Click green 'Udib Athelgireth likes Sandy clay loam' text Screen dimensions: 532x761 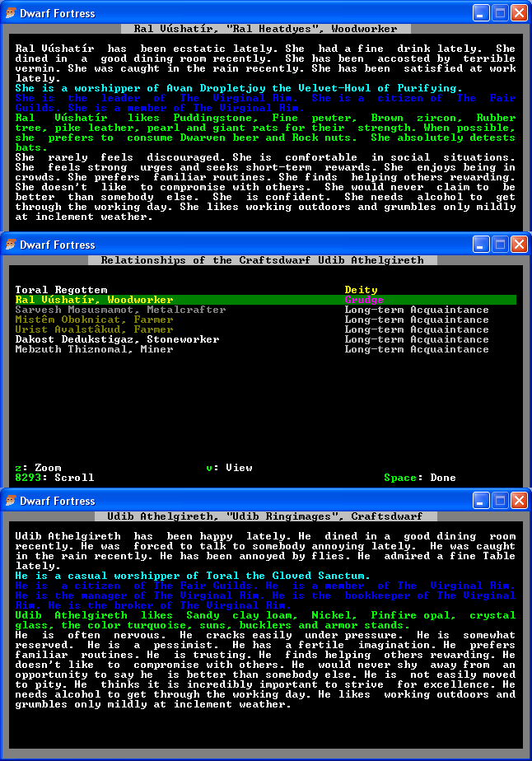point(156,615)
